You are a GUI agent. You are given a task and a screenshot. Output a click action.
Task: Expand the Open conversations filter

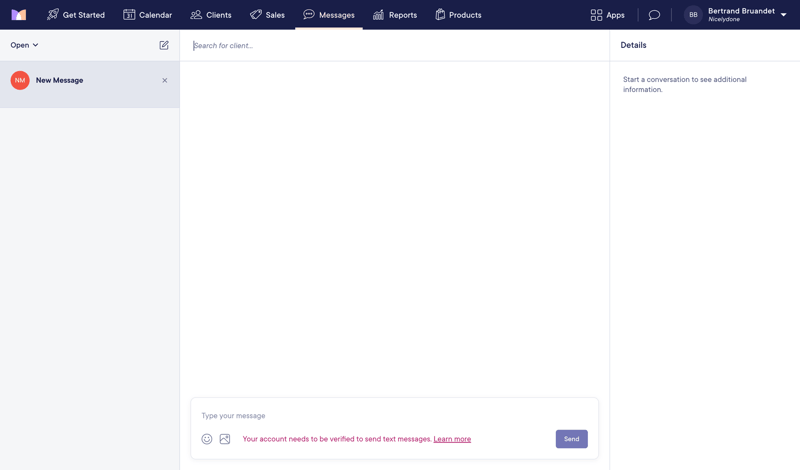(x=24, y=45)
